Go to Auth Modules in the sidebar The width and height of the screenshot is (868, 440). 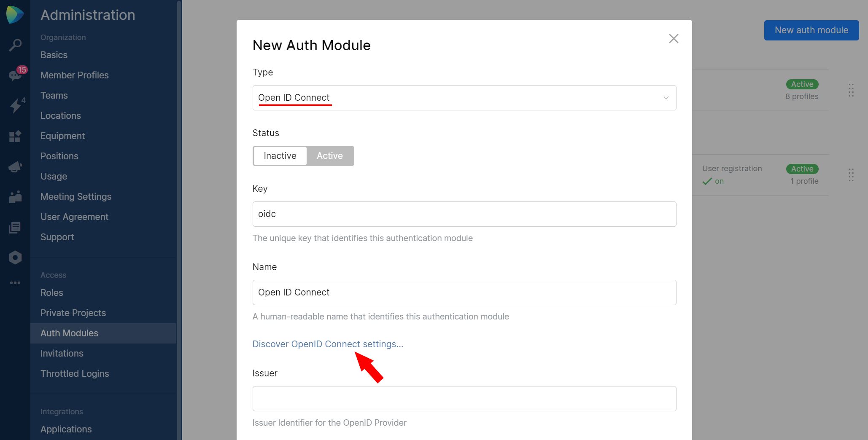click(x=69, y=333)
